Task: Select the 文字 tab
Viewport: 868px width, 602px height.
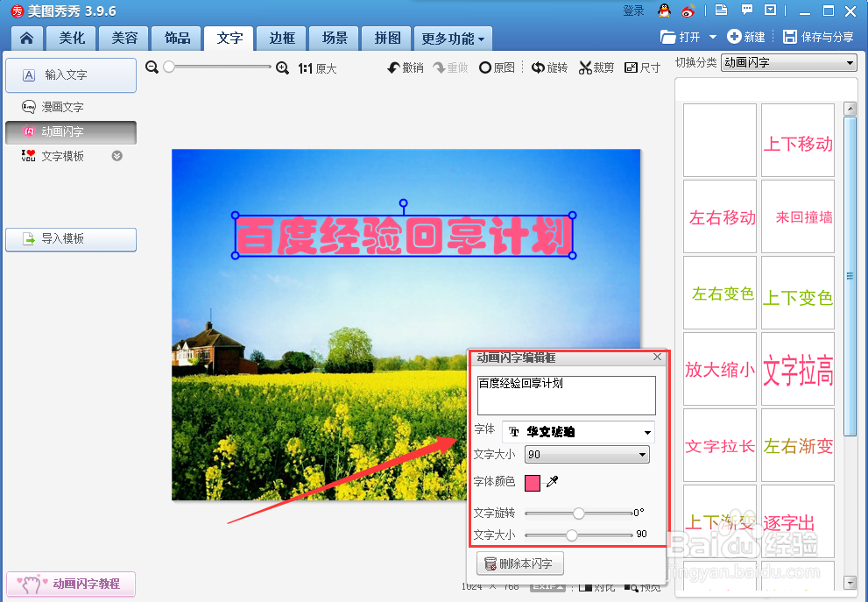Action: [229, 39]
